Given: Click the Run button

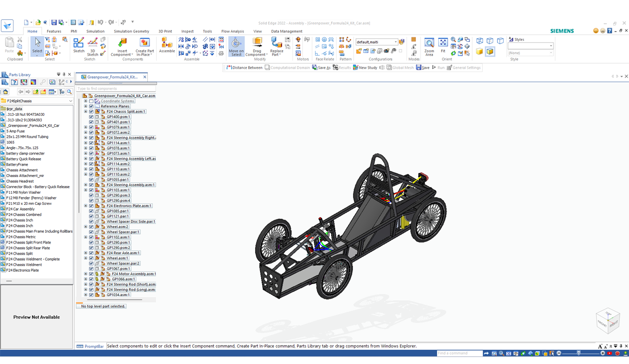Looking at the screenshot, I should tap(438, 68).
